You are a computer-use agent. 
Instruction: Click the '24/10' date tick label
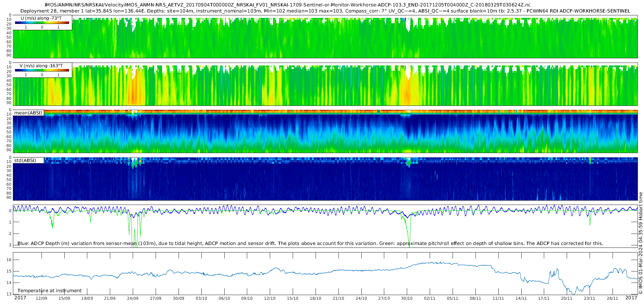361,298
